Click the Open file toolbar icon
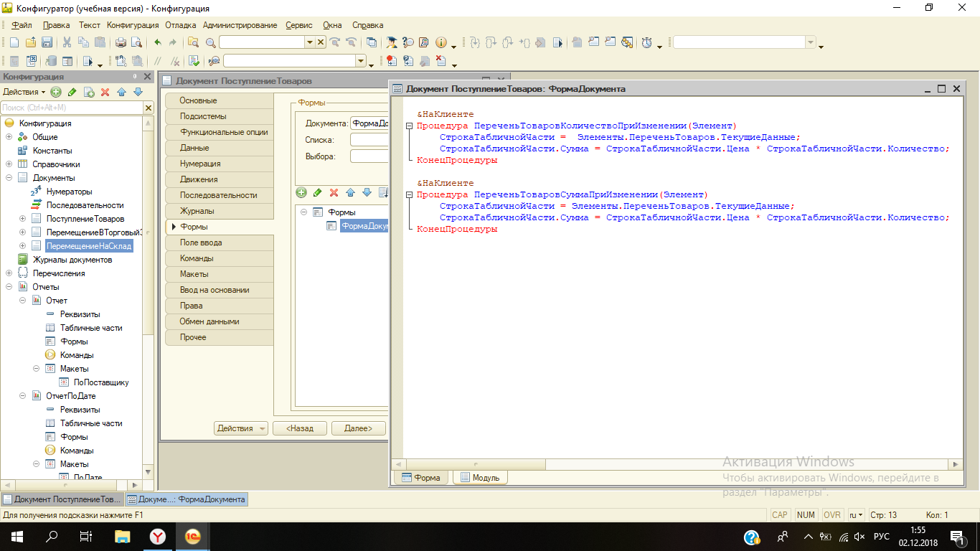The image size is (980, 551). coord(32,42)
